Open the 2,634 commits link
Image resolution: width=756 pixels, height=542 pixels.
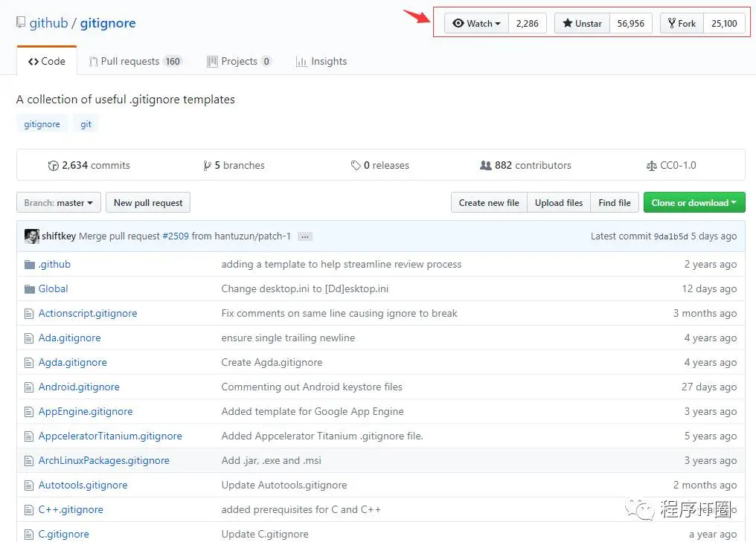tap(89, 165)
